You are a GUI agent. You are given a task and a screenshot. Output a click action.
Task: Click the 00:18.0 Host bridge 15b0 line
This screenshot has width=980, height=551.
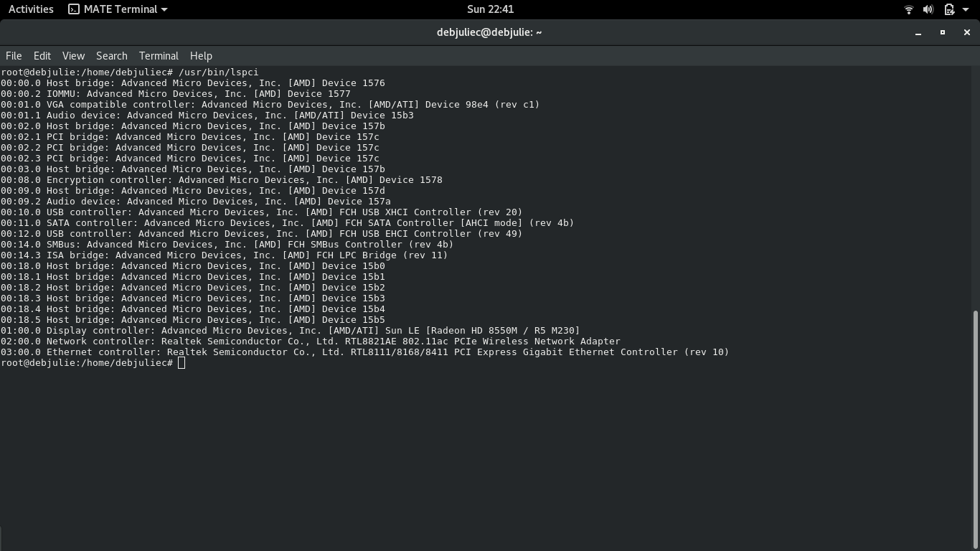[193, 266]
